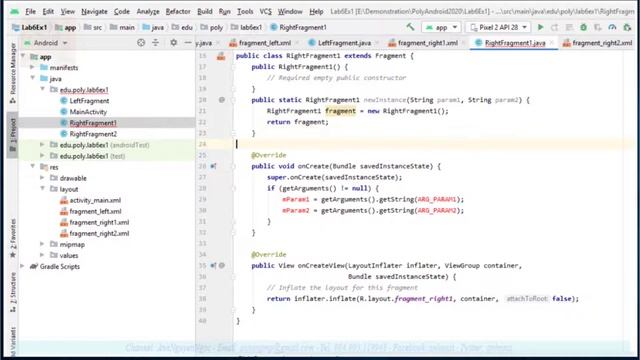This screenshot has height=360, width=640.
Task: Toggle the 1: Project side tool window
Action: [x=13, y=135]
